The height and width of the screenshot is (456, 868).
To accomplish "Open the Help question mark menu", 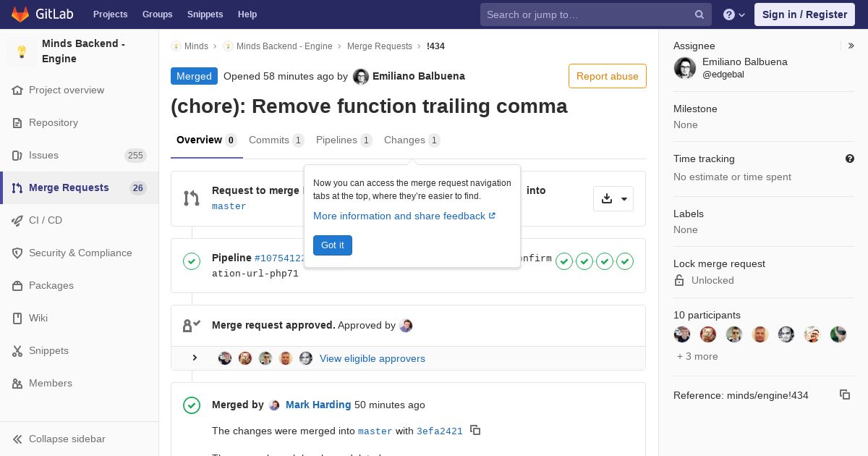I will point(733,14).
